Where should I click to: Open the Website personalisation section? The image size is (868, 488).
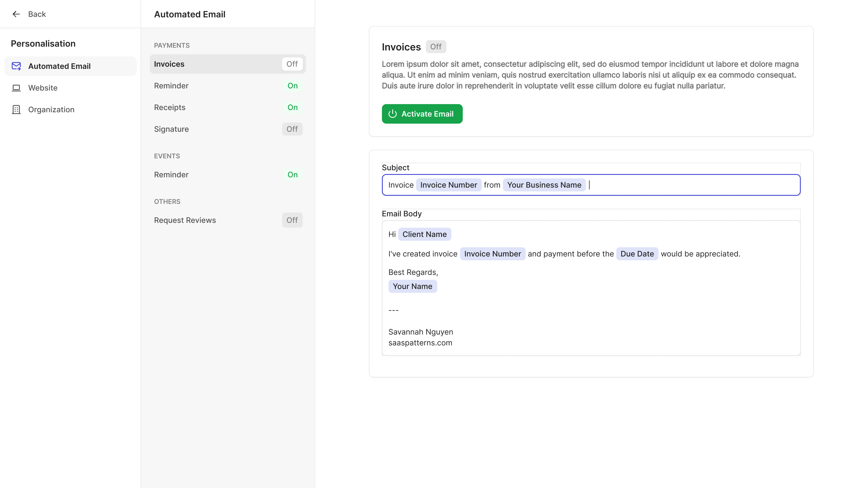coord(71,88)
